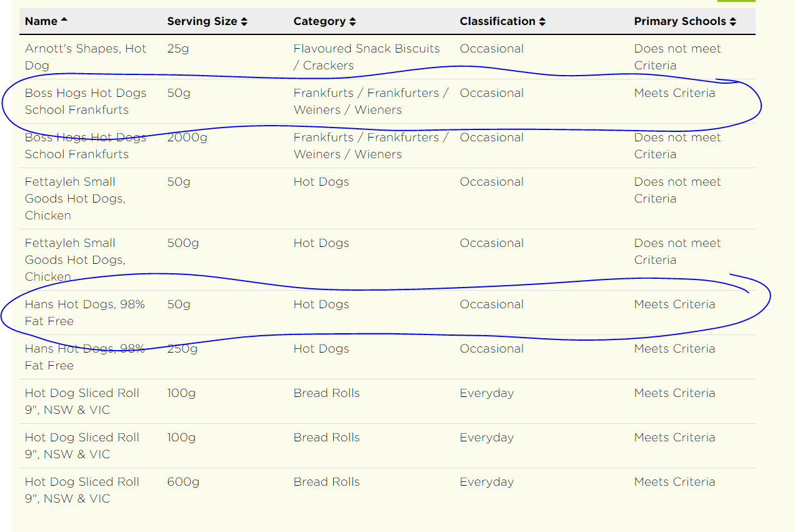Click Does not meet Criteria for Arnott's Shapes
Viewport: 795px width, 532px height.
[x=677, y=57]
